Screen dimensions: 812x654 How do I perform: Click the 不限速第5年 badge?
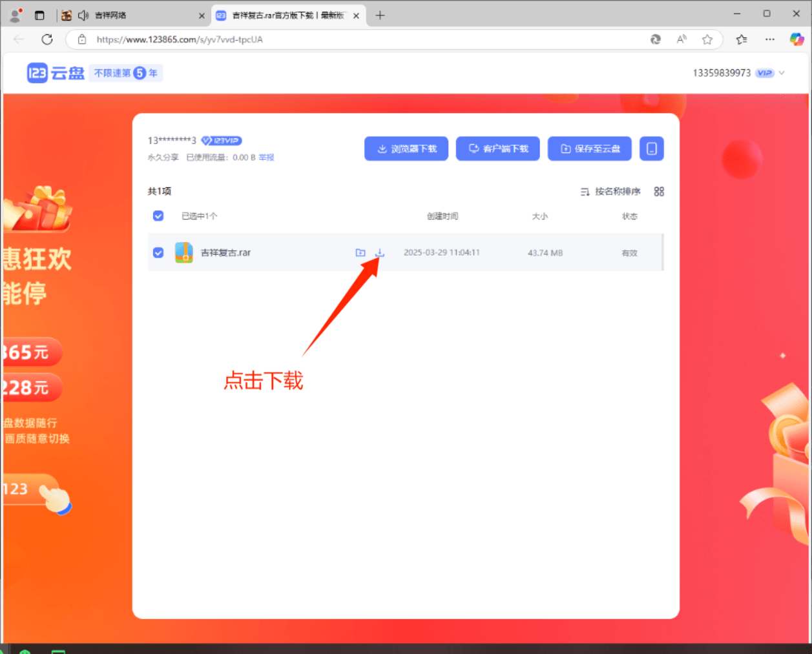(x=126, y=73)
